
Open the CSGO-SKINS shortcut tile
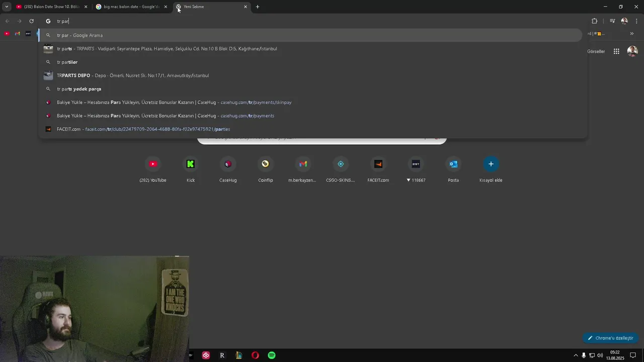(x=341, y=169)
